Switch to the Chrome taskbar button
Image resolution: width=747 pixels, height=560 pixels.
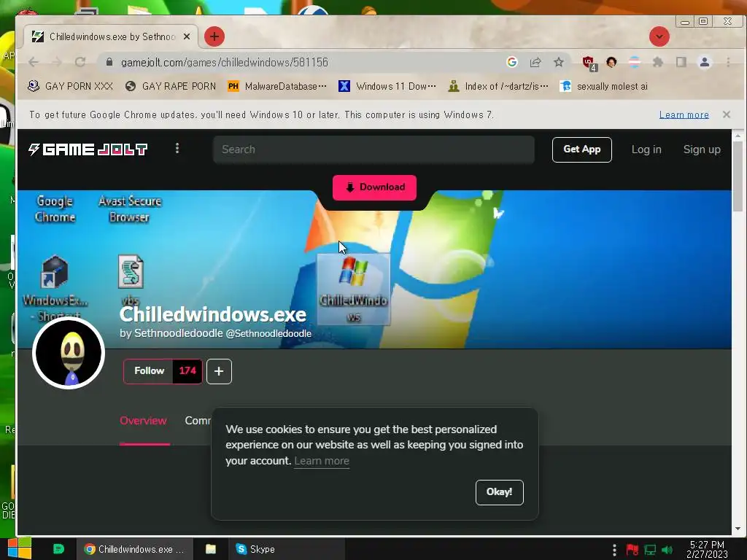click(135, 549)
